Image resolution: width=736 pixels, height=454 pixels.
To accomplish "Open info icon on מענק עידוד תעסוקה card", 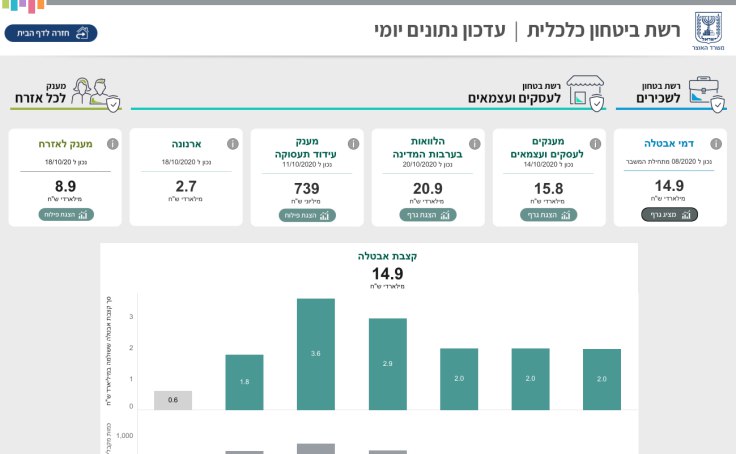I will click(x=353, y=144).
